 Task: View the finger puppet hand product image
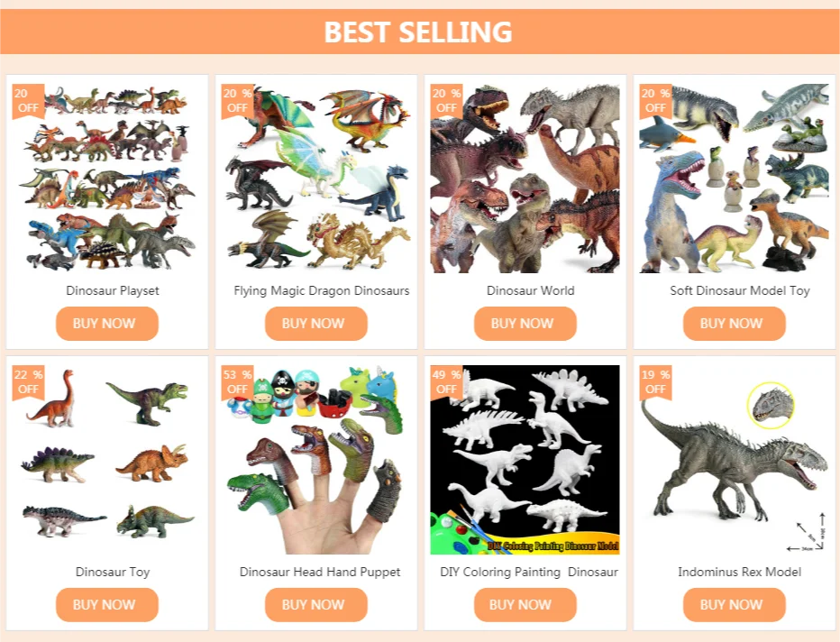(x=316, y=460)
